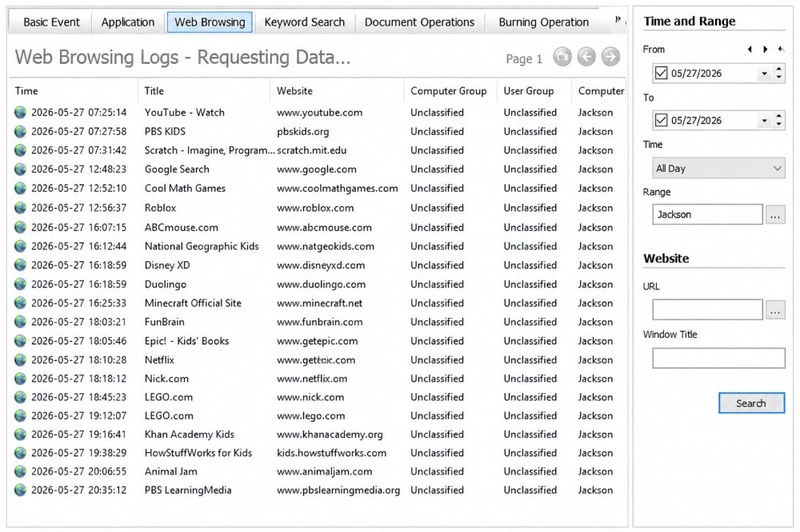Select globe icon of ABCmouse.com row

pos(20,227)
